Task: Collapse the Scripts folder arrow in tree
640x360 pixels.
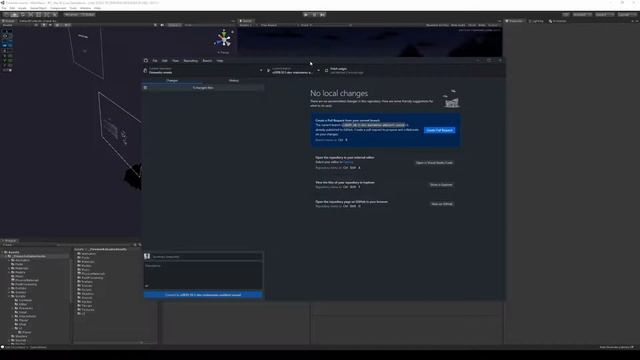Action: click(x=9, y=296)
